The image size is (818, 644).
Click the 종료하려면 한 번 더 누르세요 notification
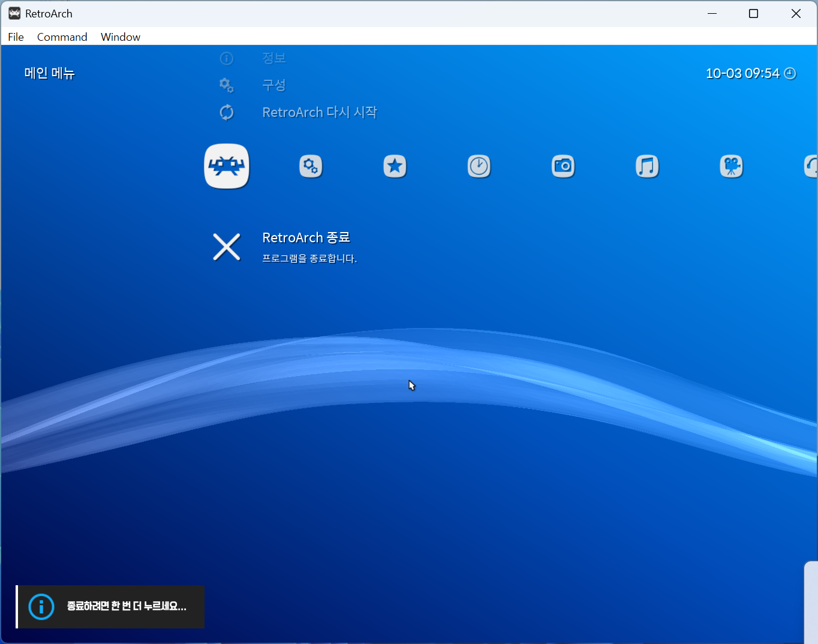(x=110, y=607)
